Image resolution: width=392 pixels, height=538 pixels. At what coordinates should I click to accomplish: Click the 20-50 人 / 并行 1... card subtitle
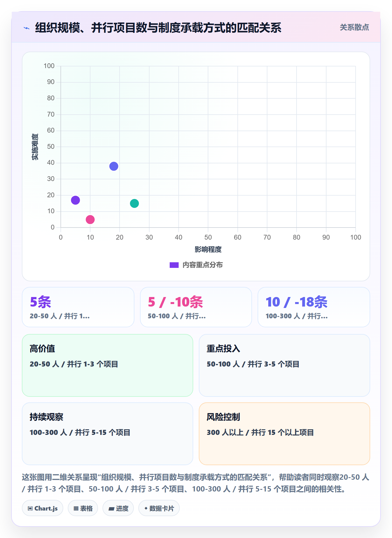60,316
